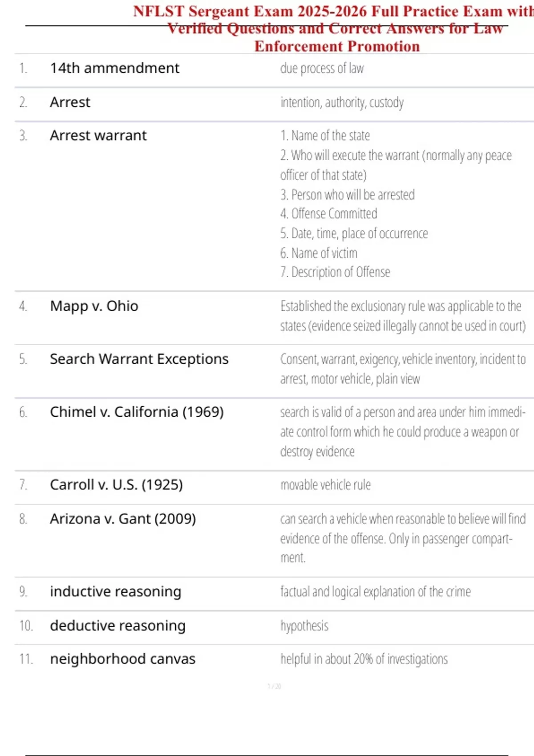
Task: Select the 'Mapp v. Ohio' term
Action: (94, 306)
